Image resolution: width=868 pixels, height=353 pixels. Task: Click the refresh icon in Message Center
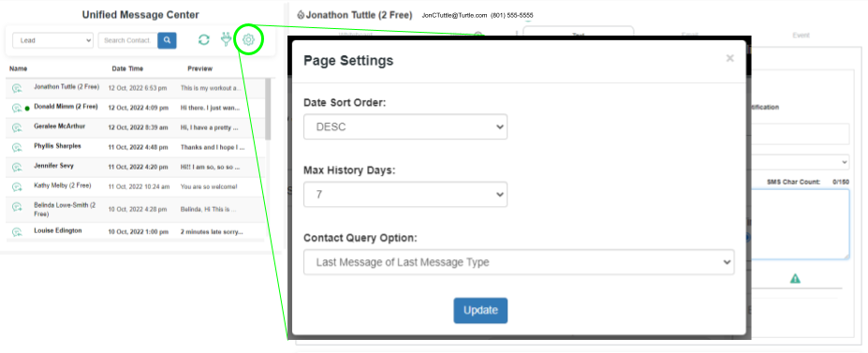point(204,40)
